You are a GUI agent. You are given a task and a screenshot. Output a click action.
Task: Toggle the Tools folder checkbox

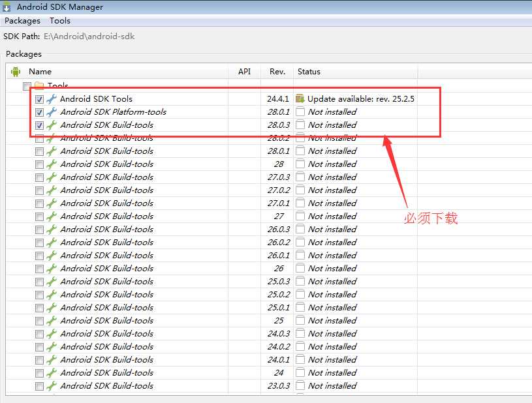tap(27, 86)
